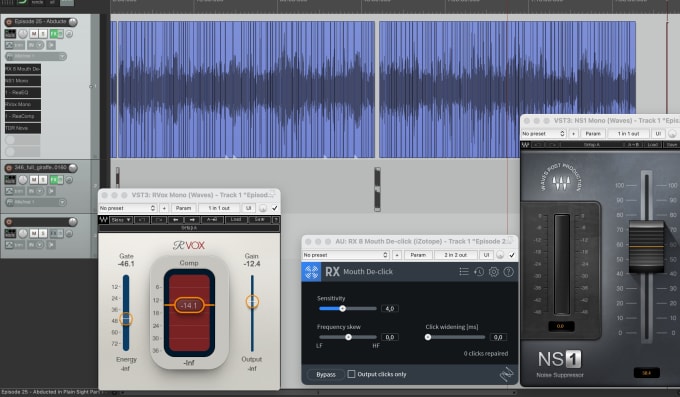680x397 pixels.
Task: Click the RVox Gate slider handle
Action: click(126, 319)
